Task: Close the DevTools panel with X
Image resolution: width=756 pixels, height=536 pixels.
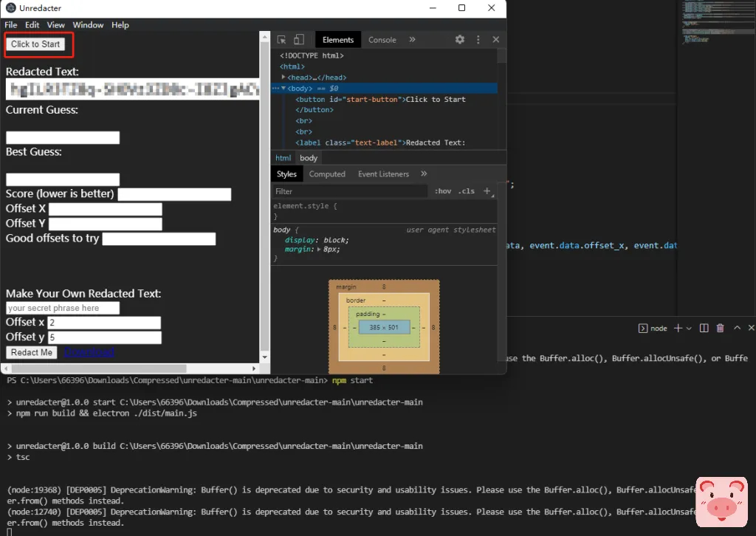Action: click(x=495, y=40)
